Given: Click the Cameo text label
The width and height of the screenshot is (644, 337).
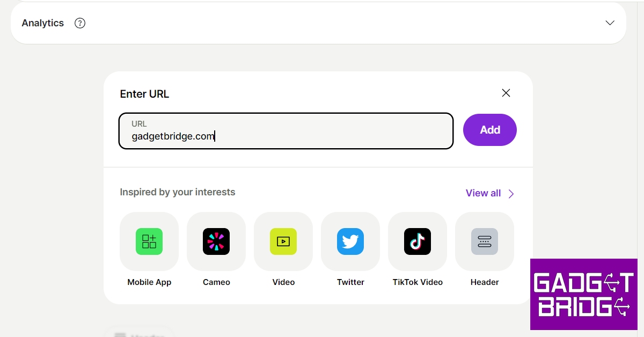Looking at the screenshot, I should coord(216,282).
